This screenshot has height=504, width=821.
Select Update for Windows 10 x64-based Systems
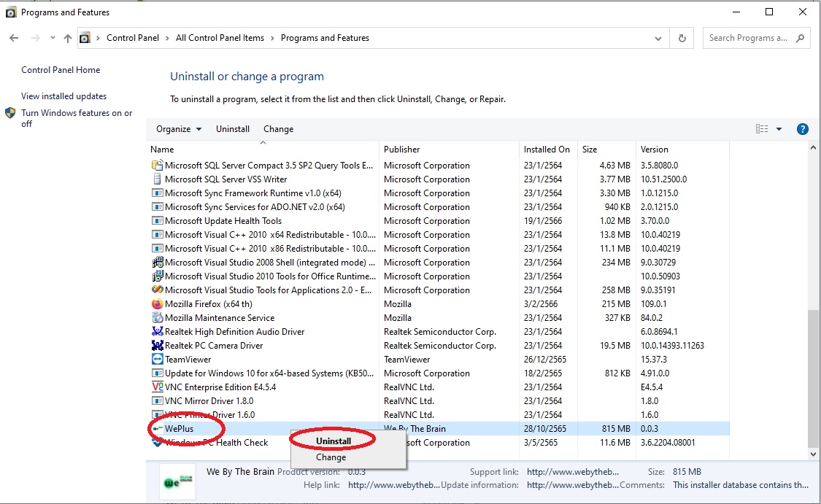point(269,373)
